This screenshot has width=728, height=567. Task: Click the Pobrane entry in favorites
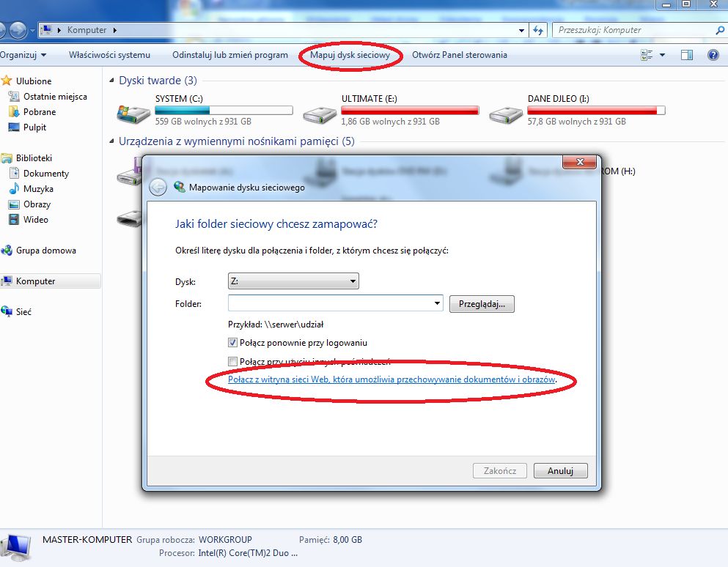click(40, 112)
